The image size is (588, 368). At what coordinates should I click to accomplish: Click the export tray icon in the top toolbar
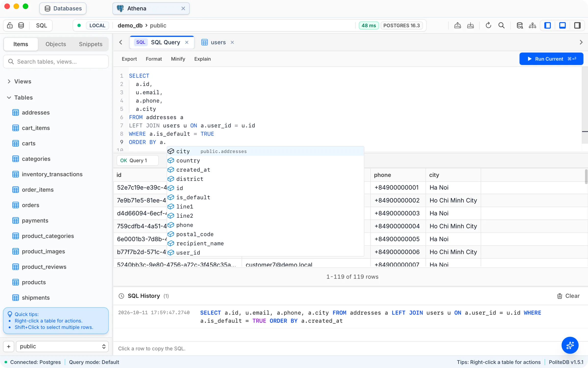click(457, 26)
